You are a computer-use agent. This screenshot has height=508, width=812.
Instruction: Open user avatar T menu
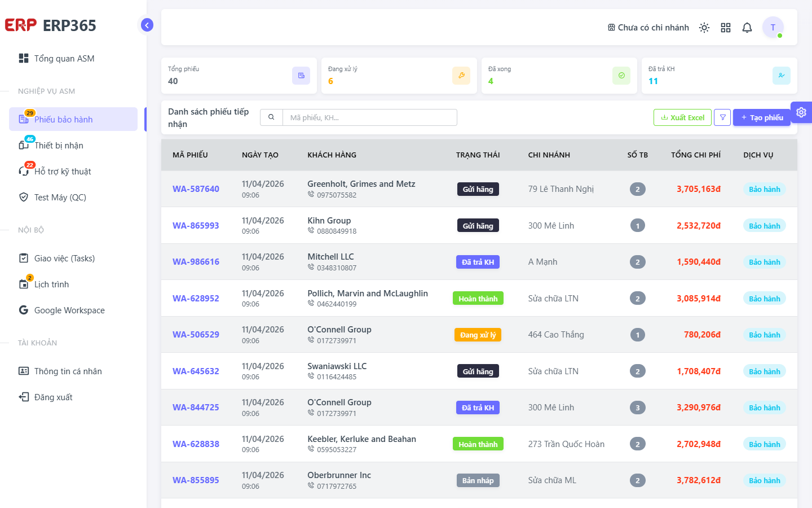[773, 27]
